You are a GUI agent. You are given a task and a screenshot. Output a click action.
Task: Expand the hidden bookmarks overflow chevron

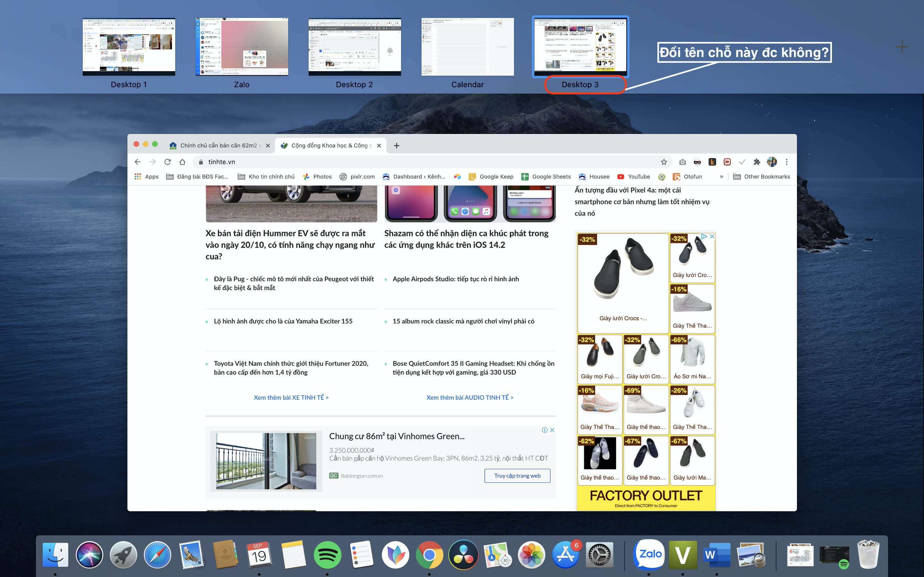721,177
